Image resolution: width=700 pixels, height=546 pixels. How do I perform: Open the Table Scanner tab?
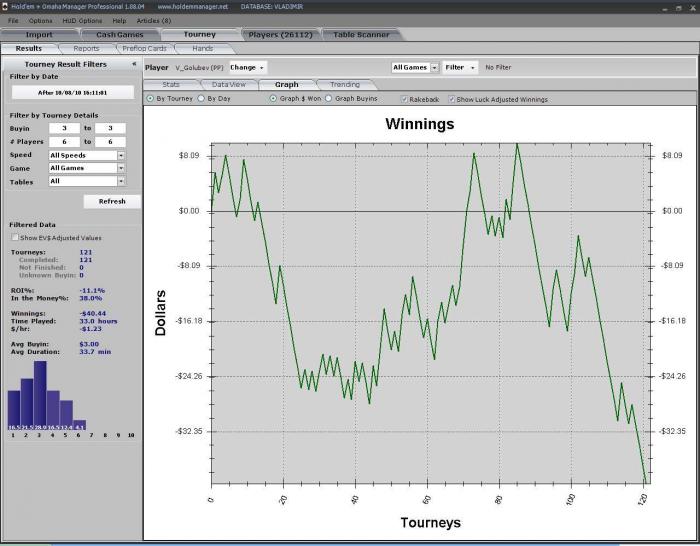pos(360,35)
